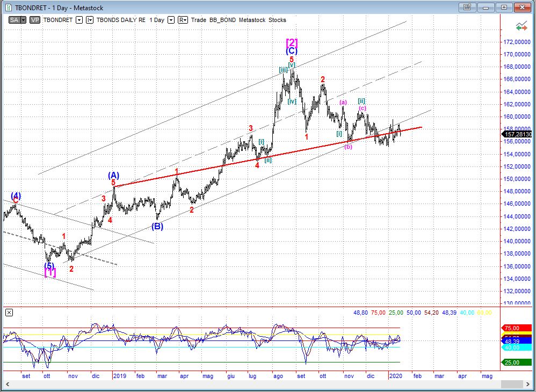Open the periodicity dropdown next to 1 Day
The height and width of the screenshot is (392, 536).
[171, 20]
